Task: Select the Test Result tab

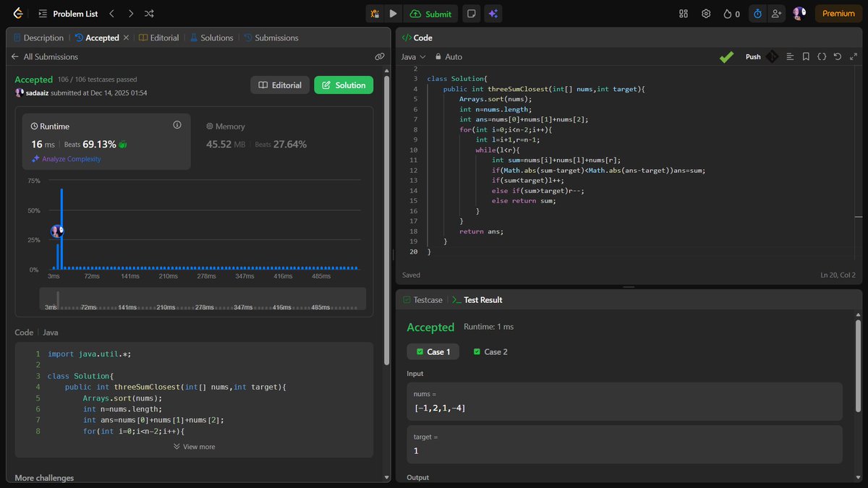Action: pos(477,299)
